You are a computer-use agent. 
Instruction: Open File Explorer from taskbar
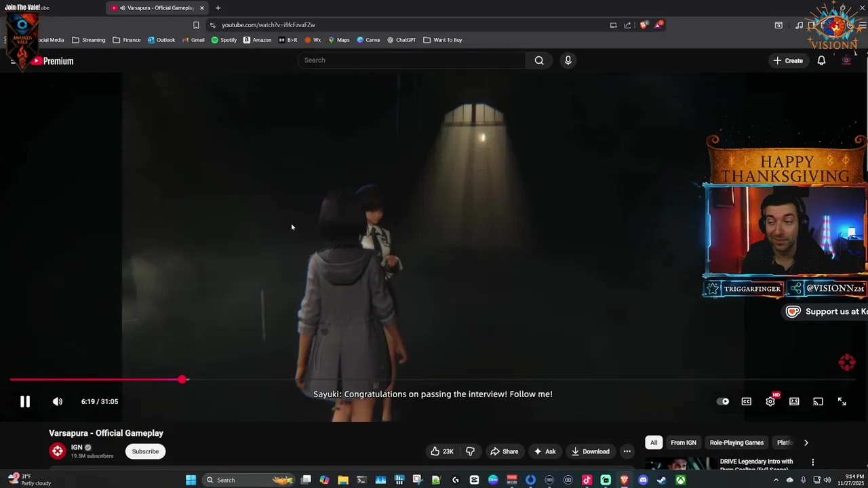(x=343, y=480)
